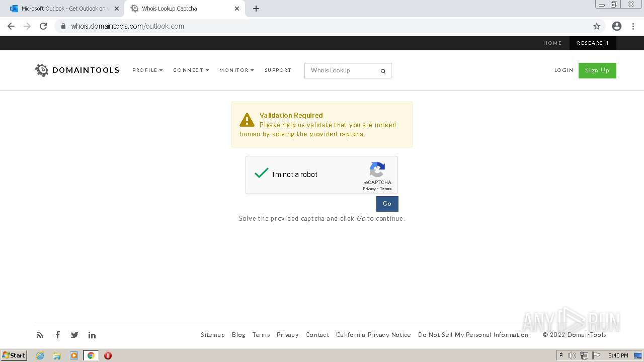Open media player from taskbar
Viewport: 644px width, 362px height.
(x=74, y=355)
